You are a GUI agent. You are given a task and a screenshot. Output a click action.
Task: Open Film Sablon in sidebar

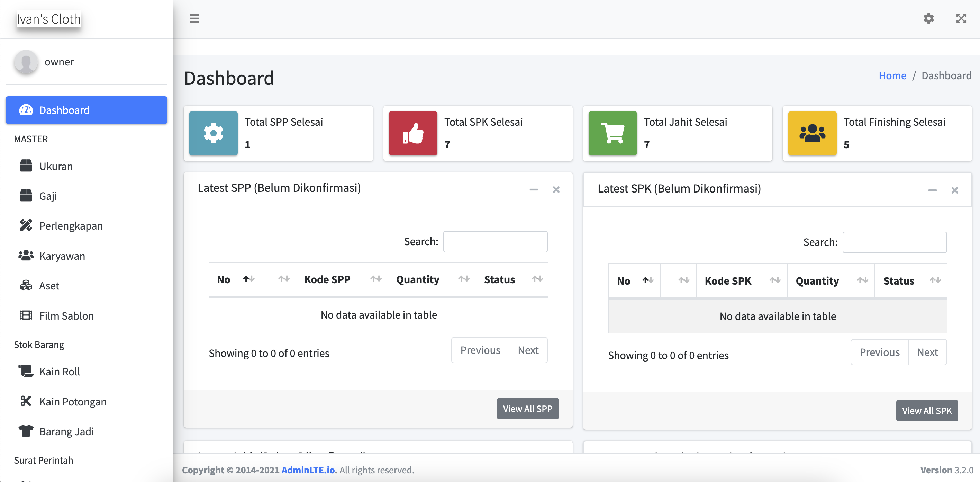66,315
